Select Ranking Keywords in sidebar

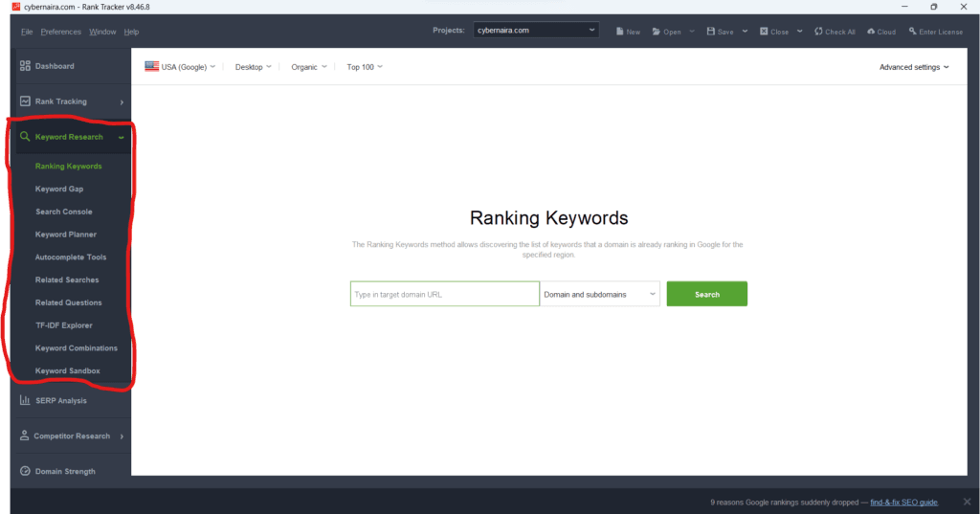(x=68, y=167)
